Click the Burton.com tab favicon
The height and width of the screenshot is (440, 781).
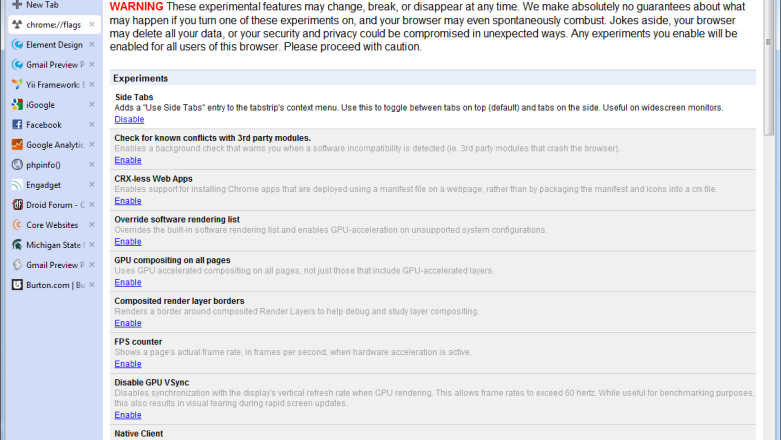click(17, 285)
